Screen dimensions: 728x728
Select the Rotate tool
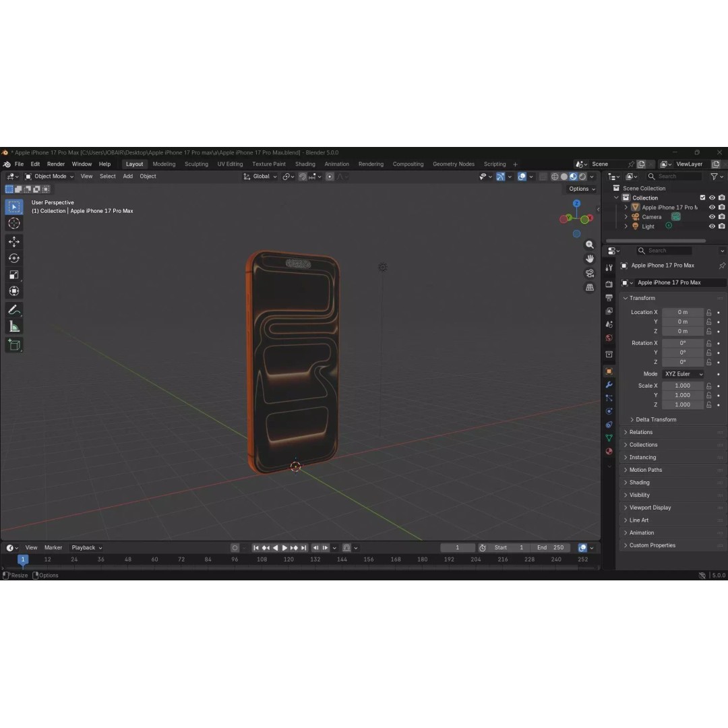coord(14,258)
